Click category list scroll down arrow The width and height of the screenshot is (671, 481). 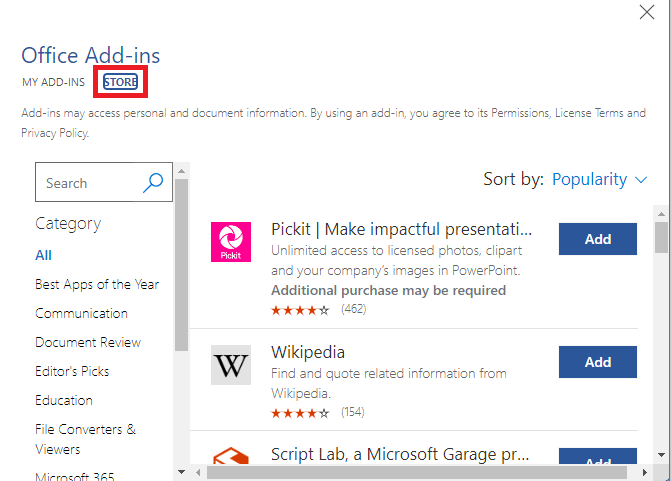tap(181, 472)
